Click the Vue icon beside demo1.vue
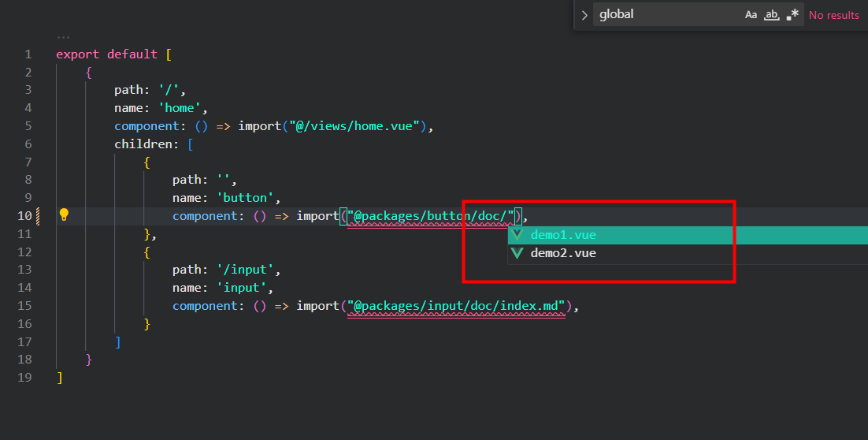 coord(517,235)
